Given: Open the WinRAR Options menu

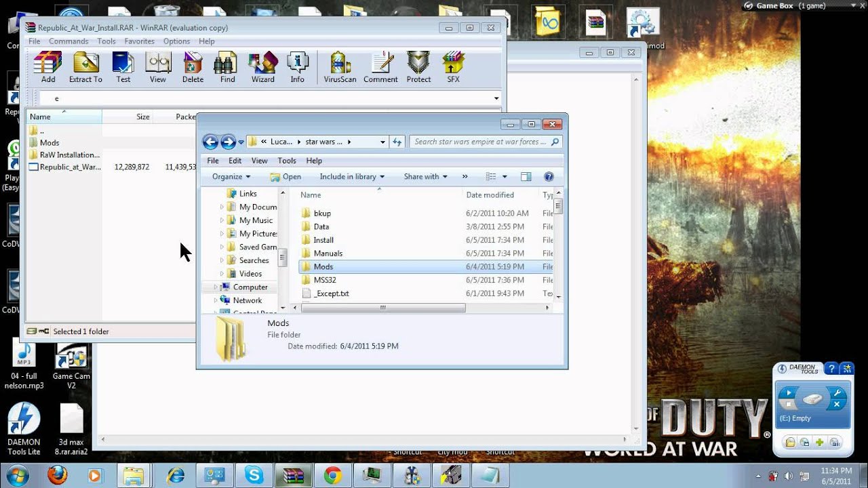Looking at the screenshot, I should click(176, 41).
